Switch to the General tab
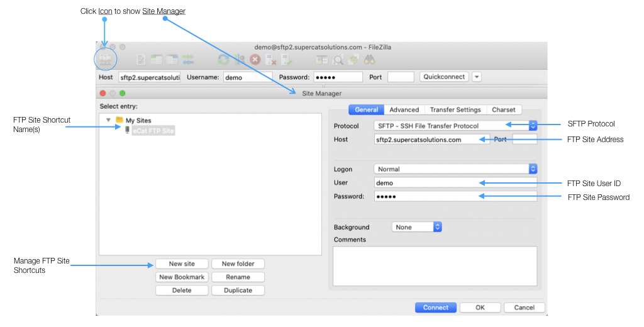 367,109
